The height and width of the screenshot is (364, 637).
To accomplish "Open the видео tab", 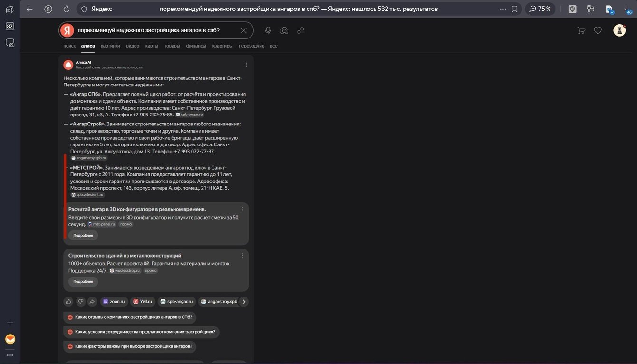I will pyautogui.click(x=133, y=46).
